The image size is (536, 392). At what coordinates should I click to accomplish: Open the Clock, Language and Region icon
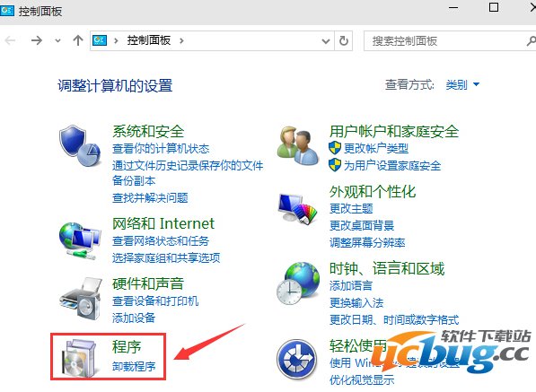(x=298, y=283)
